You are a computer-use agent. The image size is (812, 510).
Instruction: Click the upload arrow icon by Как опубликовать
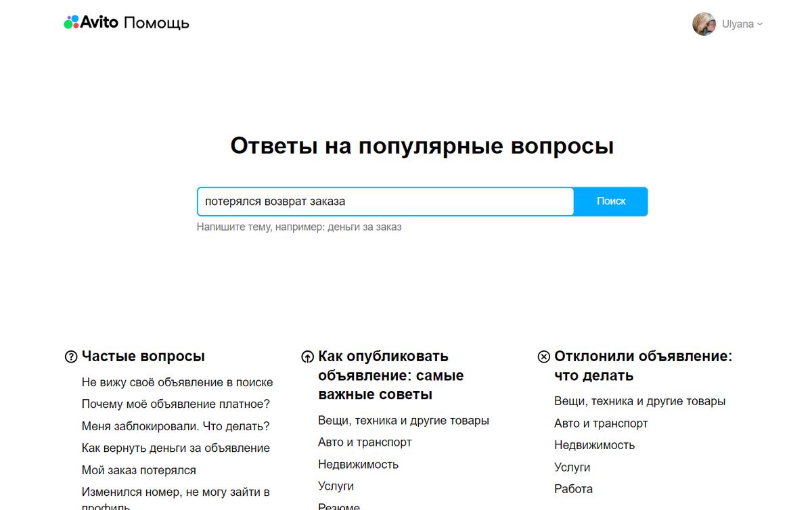[x=307, y=357]
